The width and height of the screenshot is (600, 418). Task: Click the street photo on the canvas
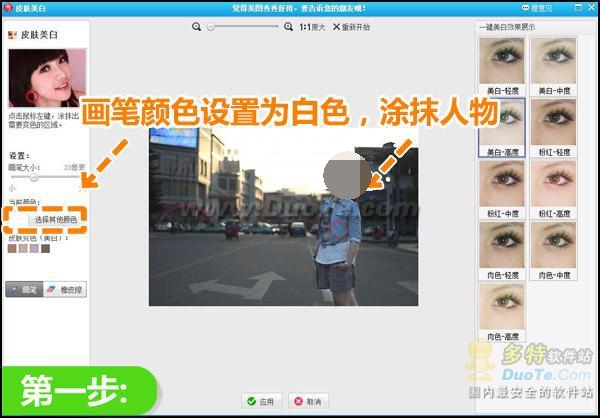[x=284, y=217]
